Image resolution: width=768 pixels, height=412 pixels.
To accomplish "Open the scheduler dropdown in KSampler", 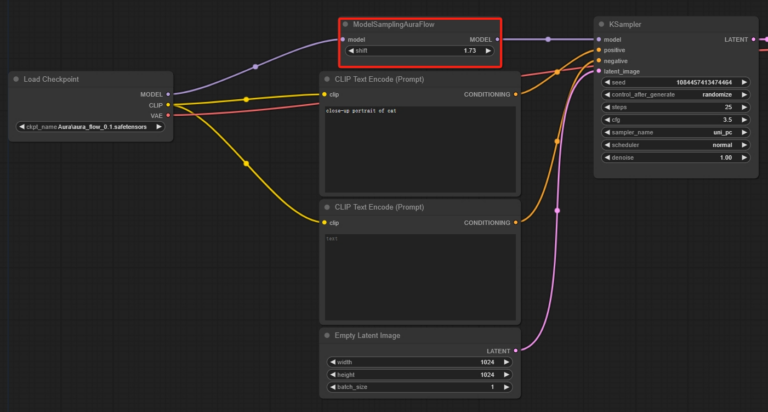I will [675, 145].
